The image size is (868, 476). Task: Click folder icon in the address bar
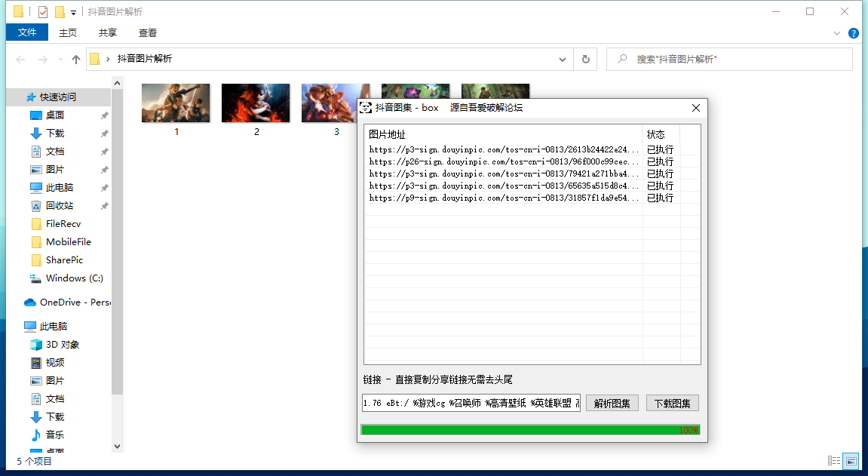coord(95,59)
